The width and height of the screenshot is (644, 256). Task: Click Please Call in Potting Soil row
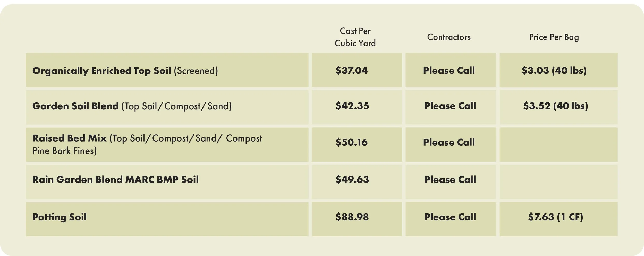pos(450,217)
